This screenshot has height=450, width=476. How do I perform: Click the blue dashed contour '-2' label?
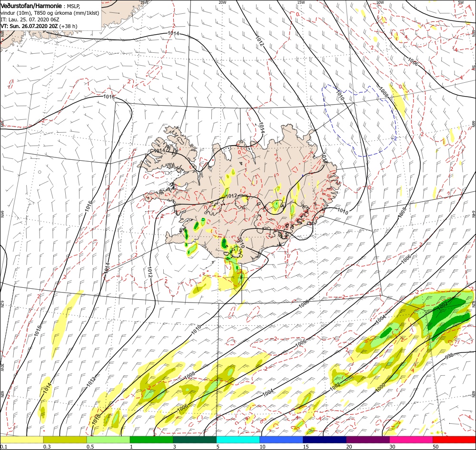tap(394, 138)
